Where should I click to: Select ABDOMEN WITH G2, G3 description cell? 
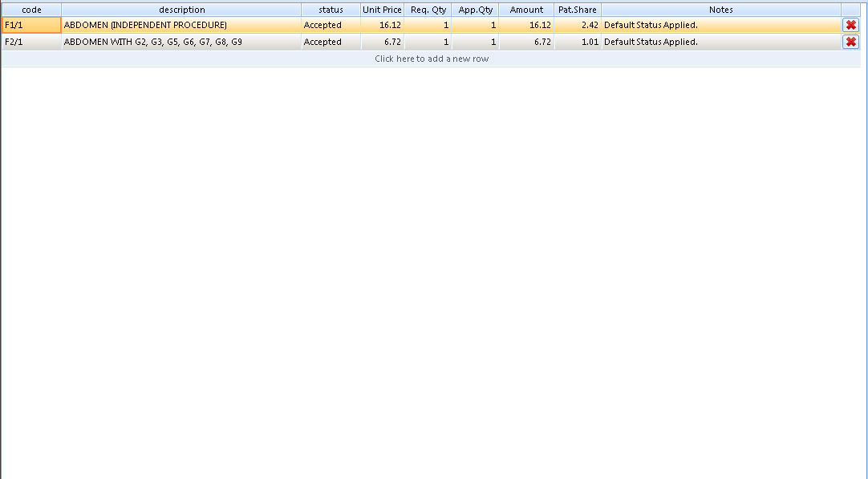pos(181,42)
